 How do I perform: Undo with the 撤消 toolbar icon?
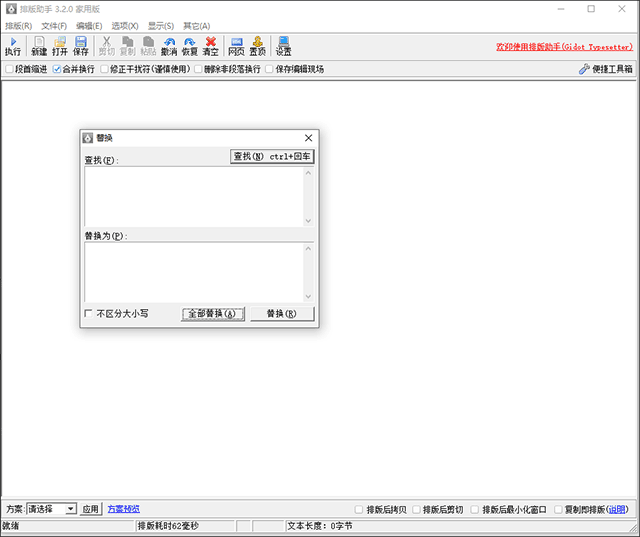pyautogui.click(x=169, y=46)
